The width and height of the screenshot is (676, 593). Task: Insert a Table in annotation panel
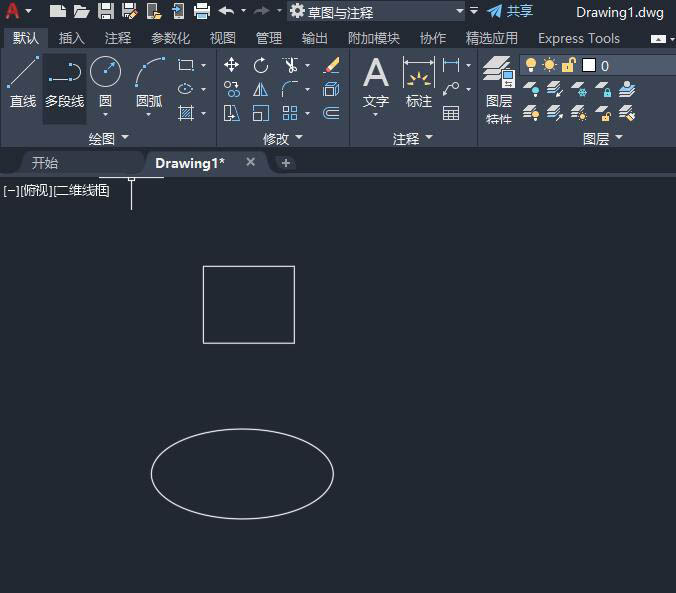point(451,113)
